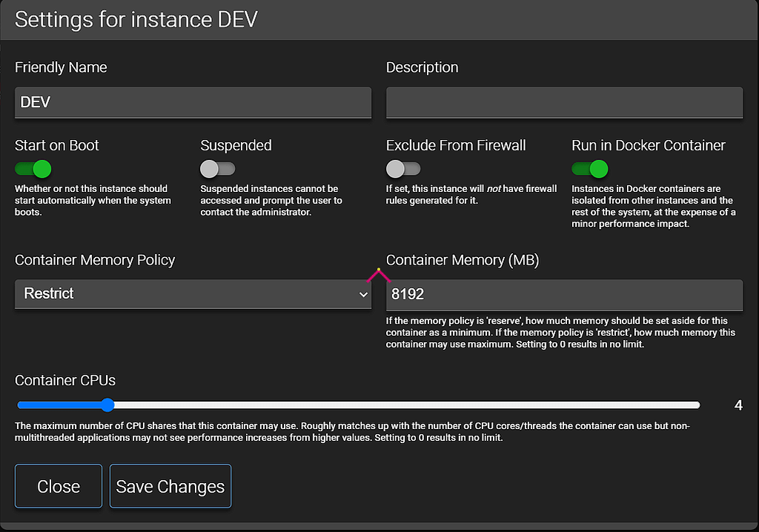
Task: Click the Suspended section heading
Action: click(x=236, y=145)
